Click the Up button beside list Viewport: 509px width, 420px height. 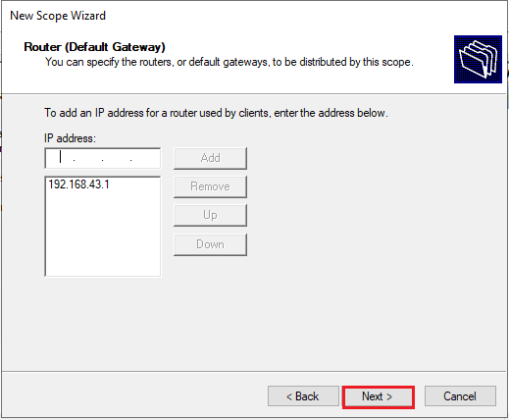point(210,215)
